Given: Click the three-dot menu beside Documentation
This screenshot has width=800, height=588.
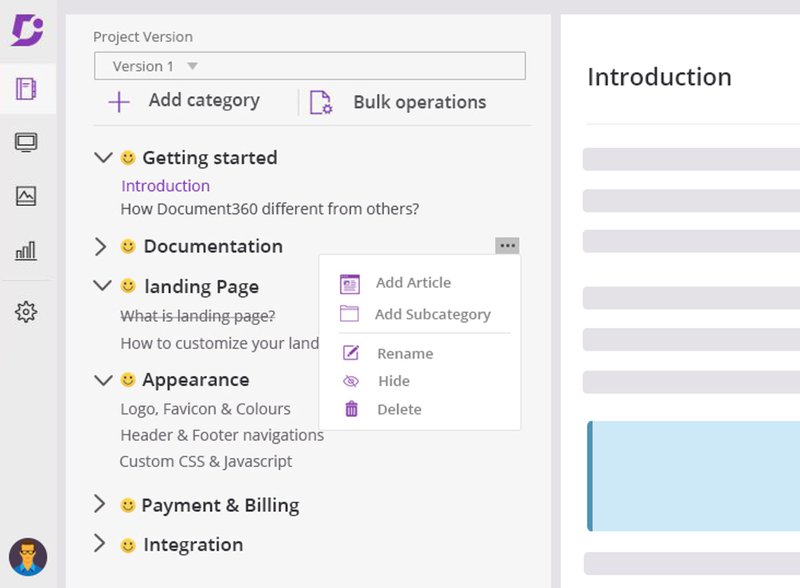Looking at the screenshot, I should (x=507, y=246).
